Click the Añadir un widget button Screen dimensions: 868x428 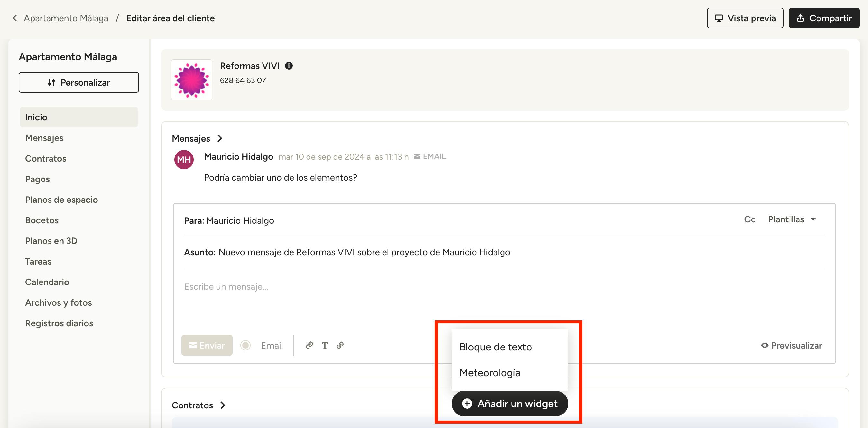pyautogui.click(x=510, y=404)
